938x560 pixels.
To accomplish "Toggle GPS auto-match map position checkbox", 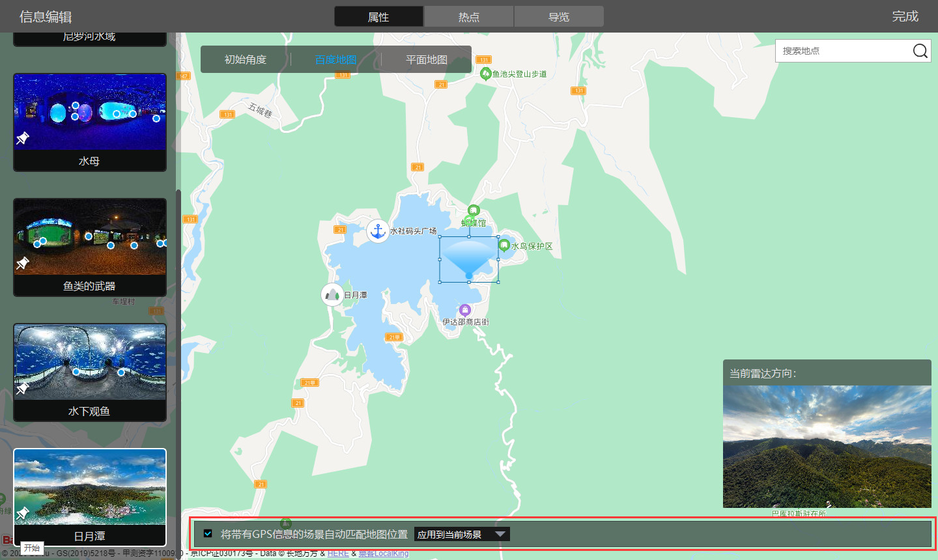I will tap(208, 533).
